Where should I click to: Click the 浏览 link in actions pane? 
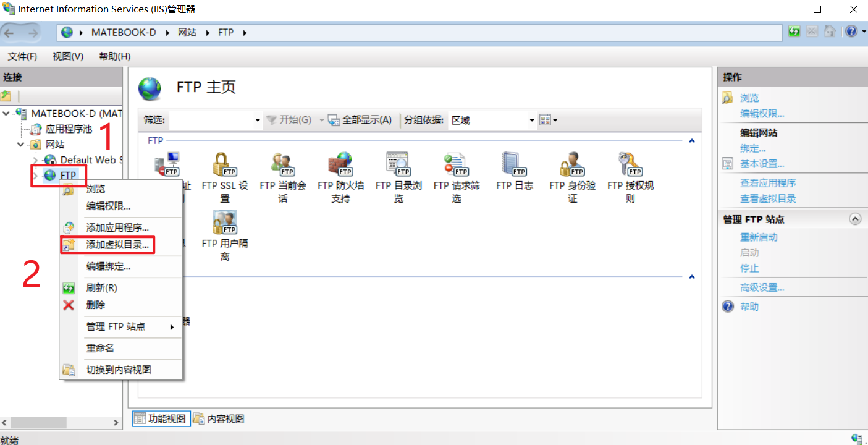tap(749, 98)
